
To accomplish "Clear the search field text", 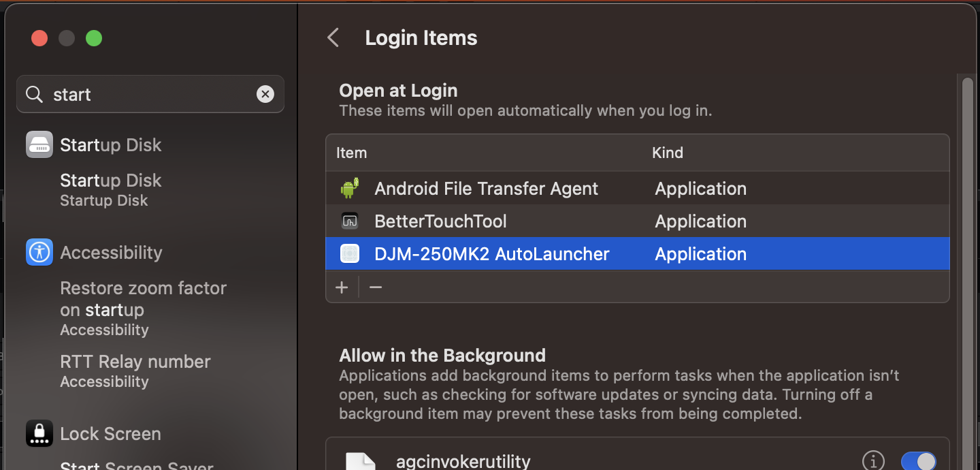I will 265,94.
